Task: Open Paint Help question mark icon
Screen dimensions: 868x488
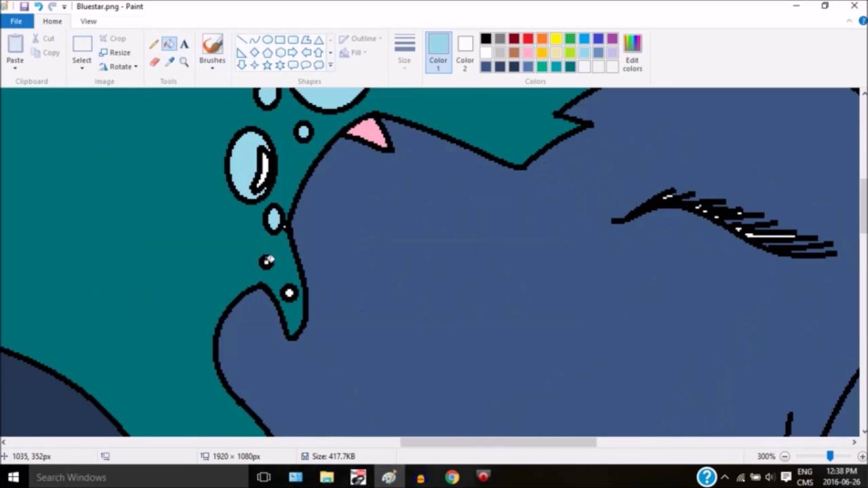Action: (x=863, y=21)
